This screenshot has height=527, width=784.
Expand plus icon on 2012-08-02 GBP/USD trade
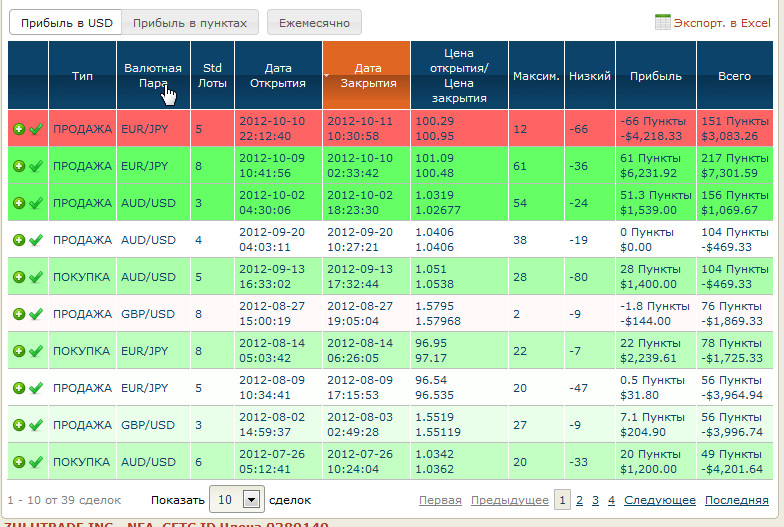click(19, 425)
